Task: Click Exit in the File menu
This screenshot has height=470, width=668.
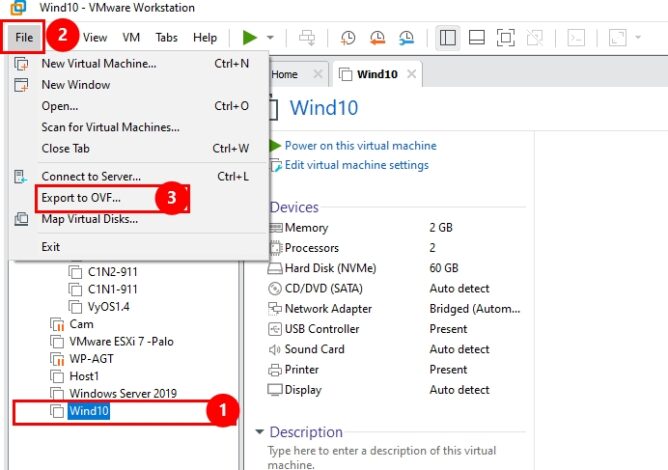Action: [x=139, y=247]
